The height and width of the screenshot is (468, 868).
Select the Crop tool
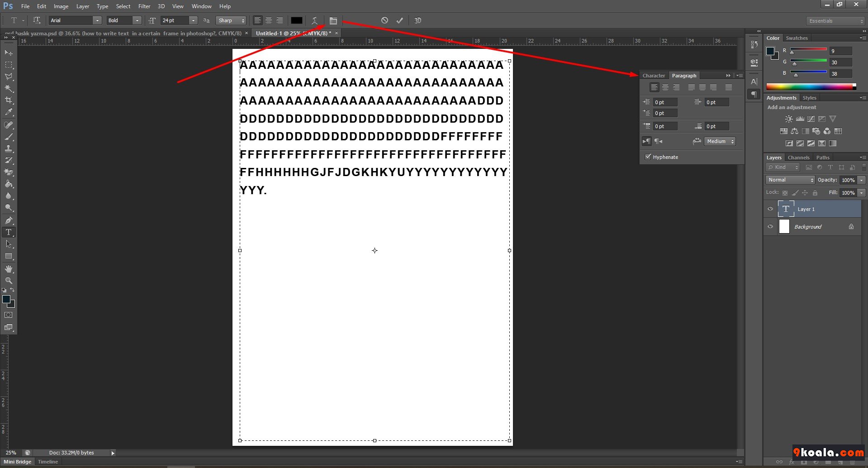pyautogui.click(x=9, y=100)
